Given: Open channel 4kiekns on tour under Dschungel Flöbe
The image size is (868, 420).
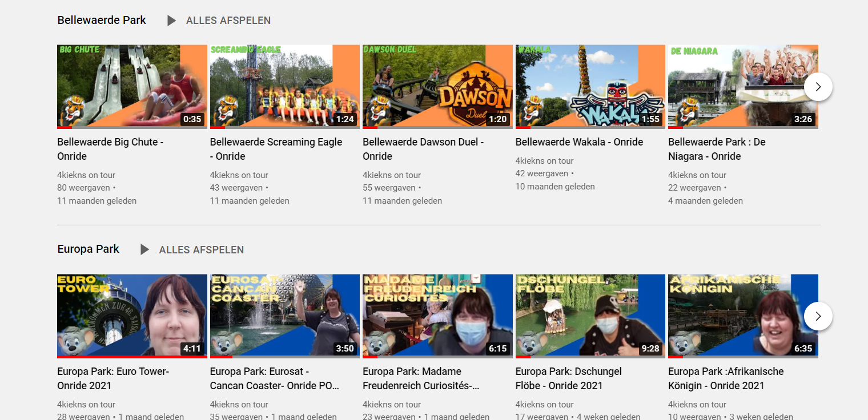Looking at the screenshot, I should (x=545, y=405).
